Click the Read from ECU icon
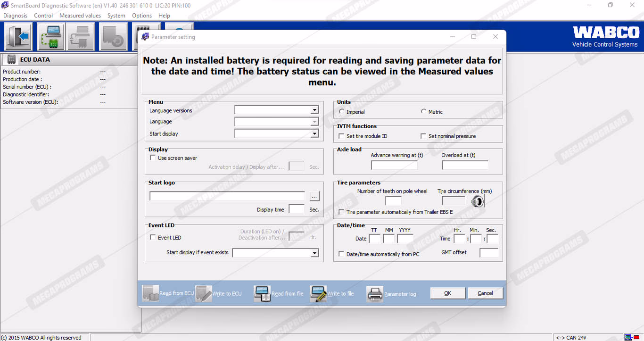 click(150, 293)
